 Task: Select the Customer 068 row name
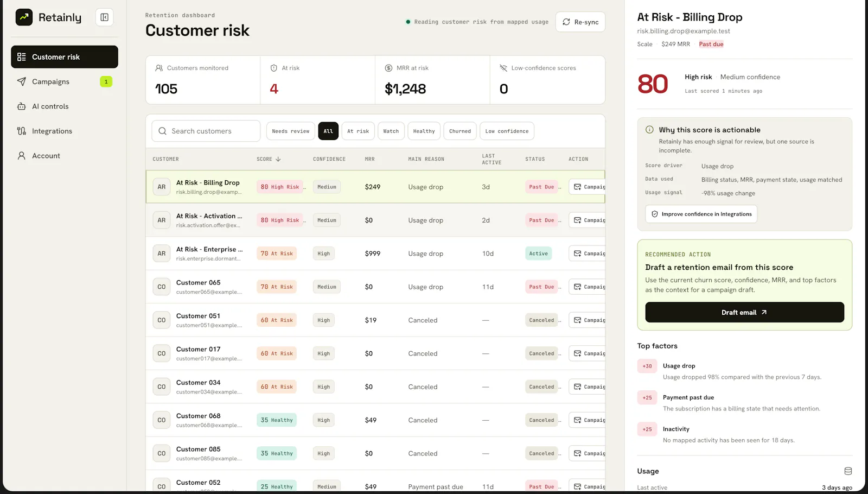click(x=199, y=416)
